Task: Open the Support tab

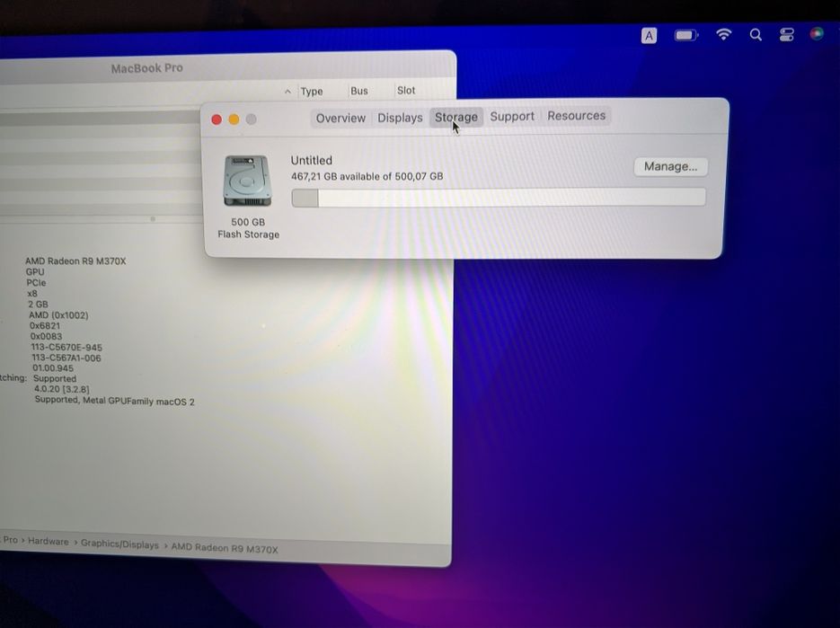Action: (x=512, y=116)
